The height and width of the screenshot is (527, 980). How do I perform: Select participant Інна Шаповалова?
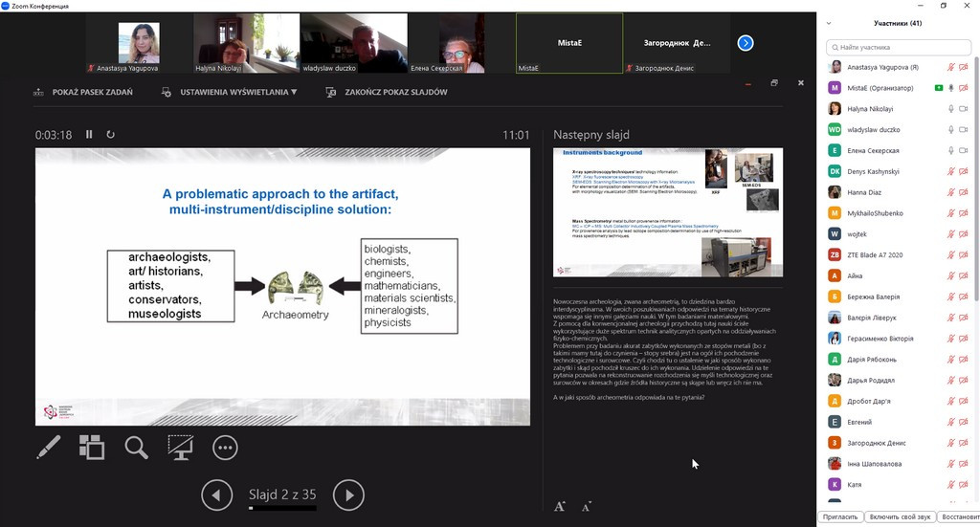tap(898, 464)
